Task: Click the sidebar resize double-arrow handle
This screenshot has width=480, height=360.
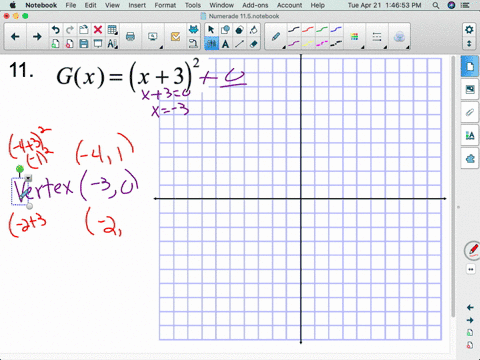Action: pos(471,269)
